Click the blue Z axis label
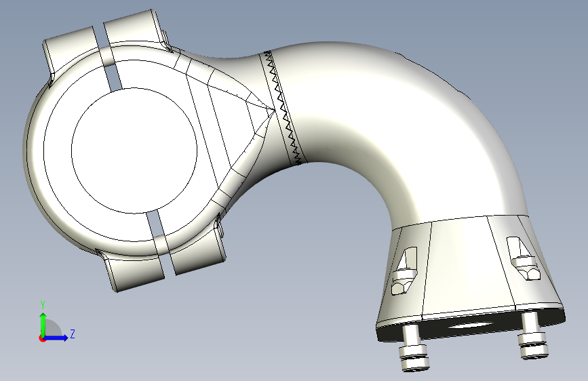 coord(73,334)
